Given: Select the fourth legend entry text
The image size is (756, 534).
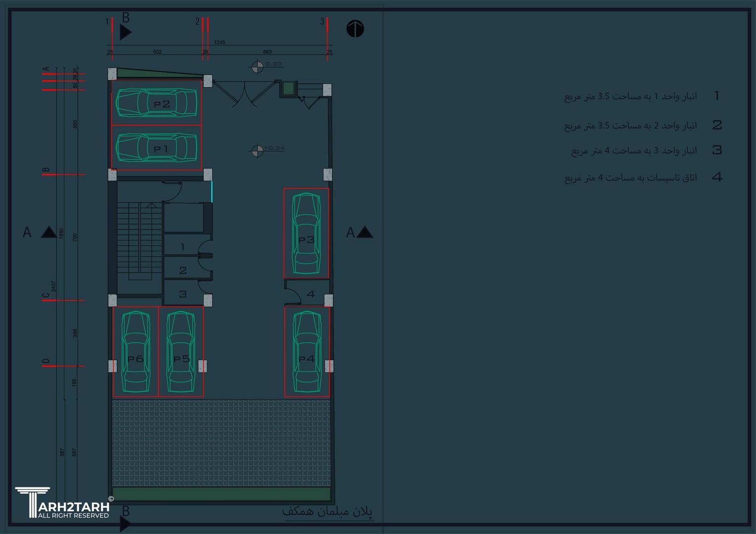Looking at the screenshot, I should click(x=630, y=178).
